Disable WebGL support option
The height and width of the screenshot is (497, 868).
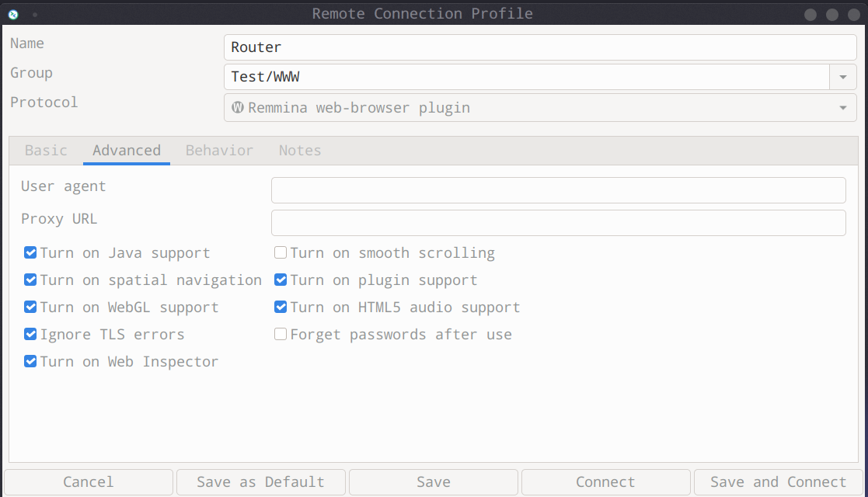coord(30,308)
